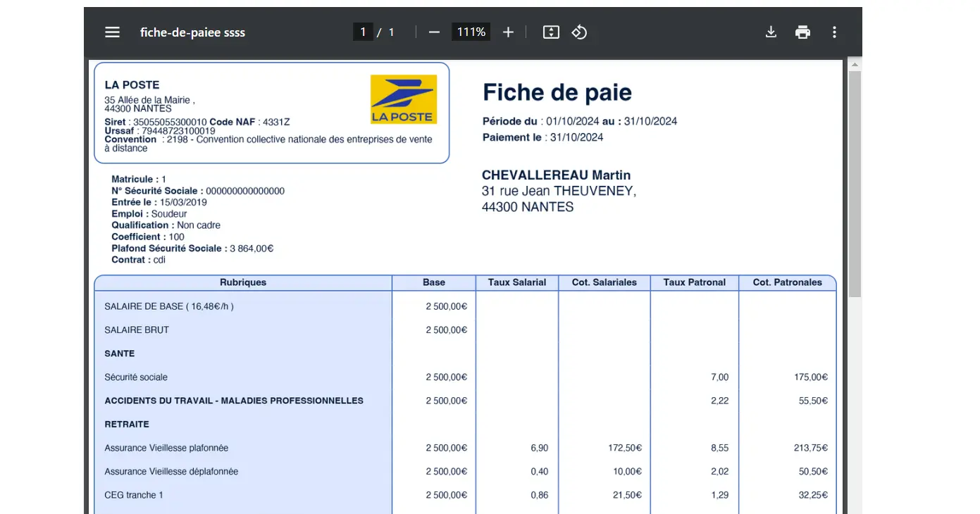The image size is (980, 514).
Task: Click the 111% zoom level field
Action: [471, 32]
